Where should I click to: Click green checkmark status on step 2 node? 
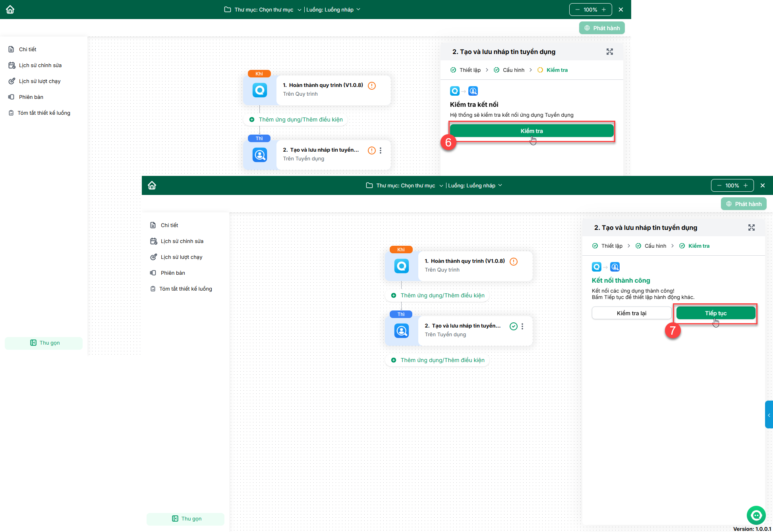point(514,326)
